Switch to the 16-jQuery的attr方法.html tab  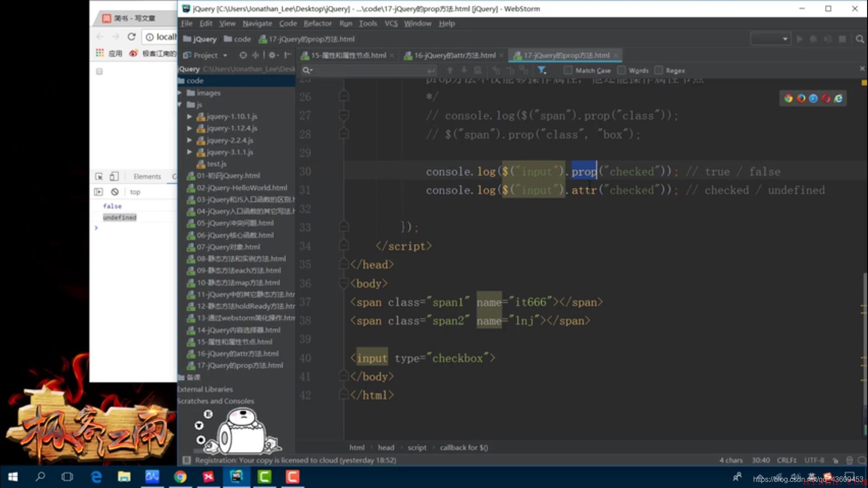[454, 56]
